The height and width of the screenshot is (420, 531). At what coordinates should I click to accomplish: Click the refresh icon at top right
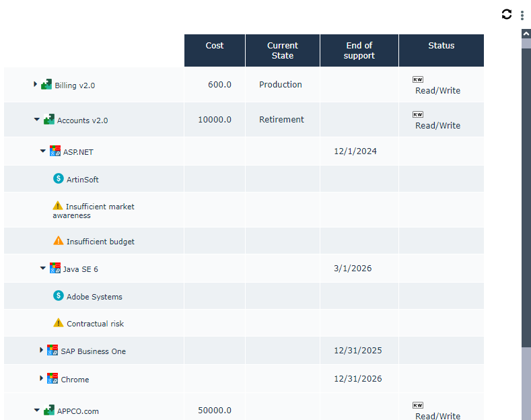click(507, 14)
